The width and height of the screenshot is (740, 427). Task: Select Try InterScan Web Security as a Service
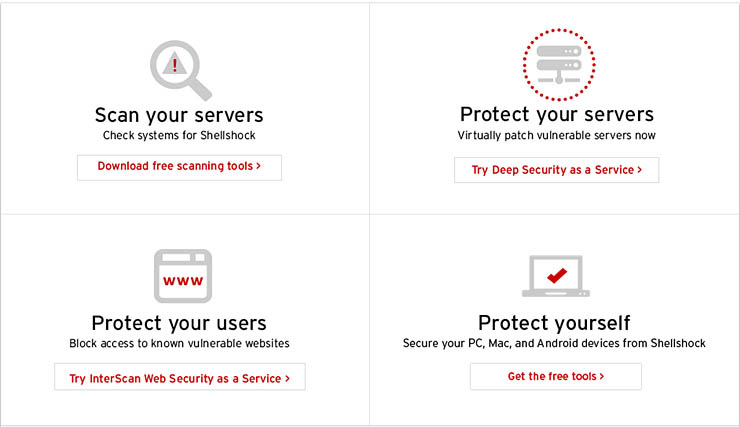179,377
